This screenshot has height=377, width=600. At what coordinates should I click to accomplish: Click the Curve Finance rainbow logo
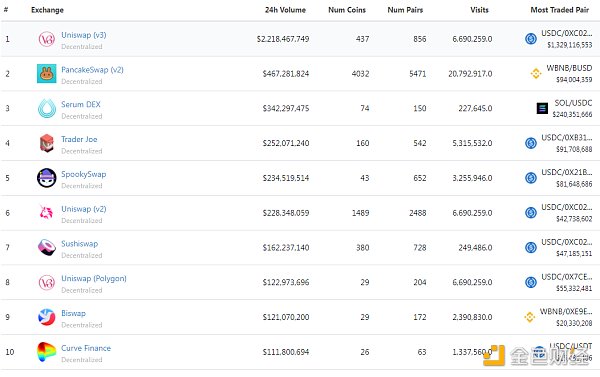point(47,352)
